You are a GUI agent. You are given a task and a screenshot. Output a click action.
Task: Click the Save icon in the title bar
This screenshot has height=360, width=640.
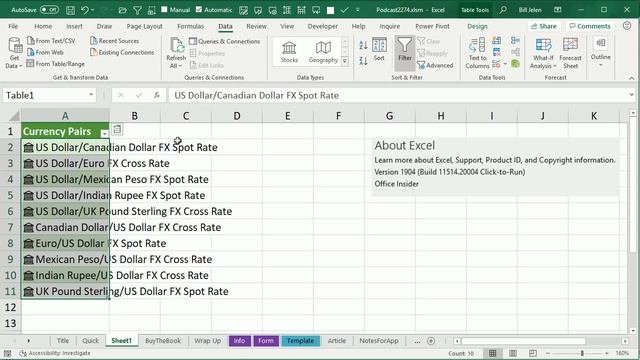pyautogui.click(x=70, y=10)
